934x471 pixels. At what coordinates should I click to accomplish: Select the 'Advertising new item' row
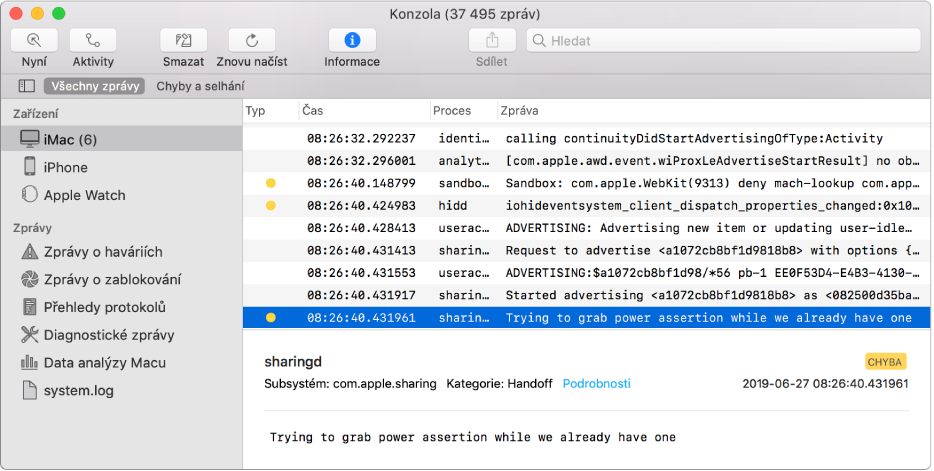point(587,228)
